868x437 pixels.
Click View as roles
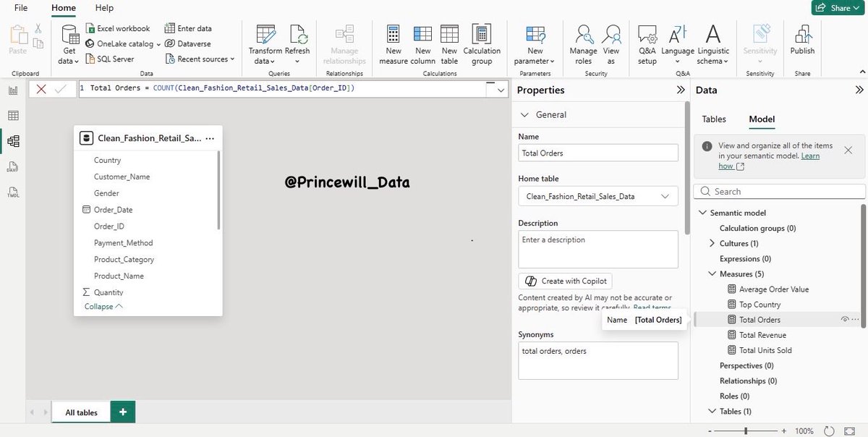611,45
